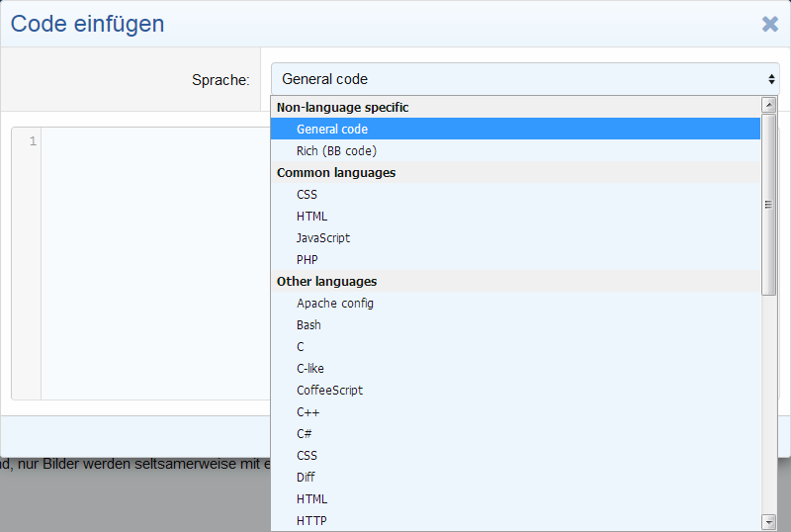
Task: Select Diff from the language list
Action: pos(515,477)
